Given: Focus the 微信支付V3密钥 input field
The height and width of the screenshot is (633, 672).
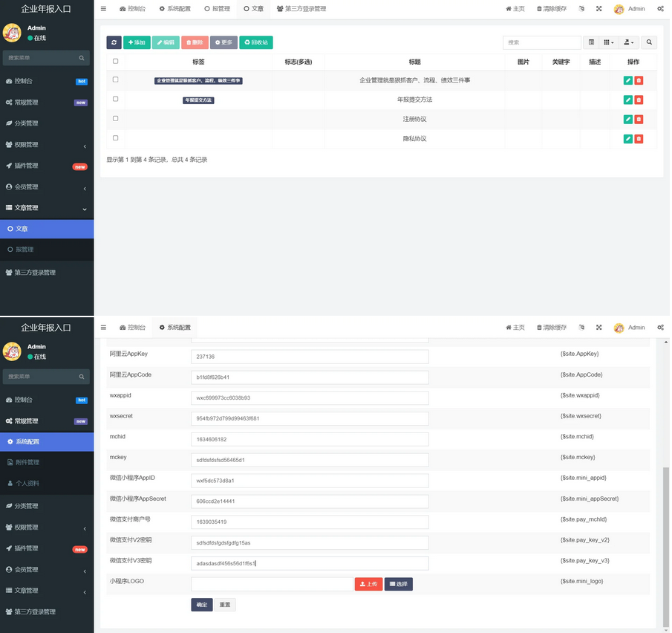Looking at the screenshot, I should tap(310, 563).
